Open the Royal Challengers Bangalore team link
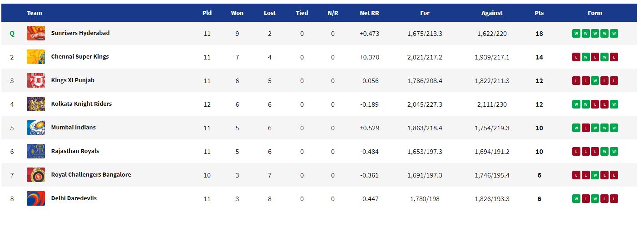 click(x=91, y=175)
